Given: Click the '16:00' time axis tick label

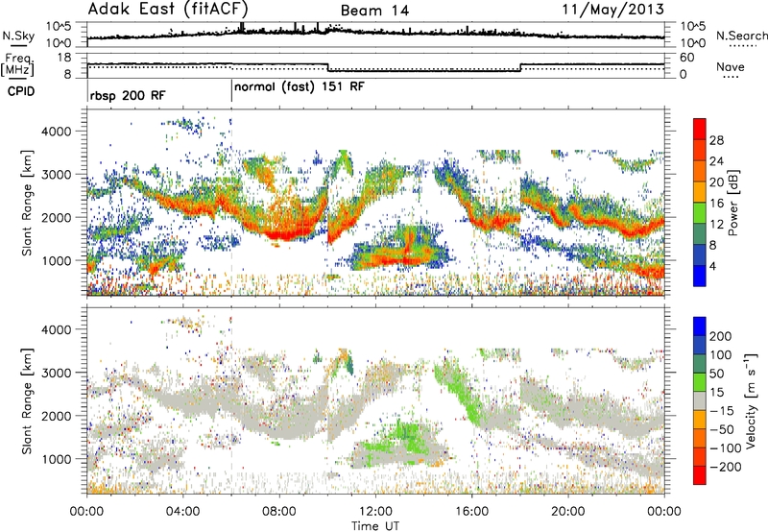Looking at the screenshot, I should [x=471, y=512].
